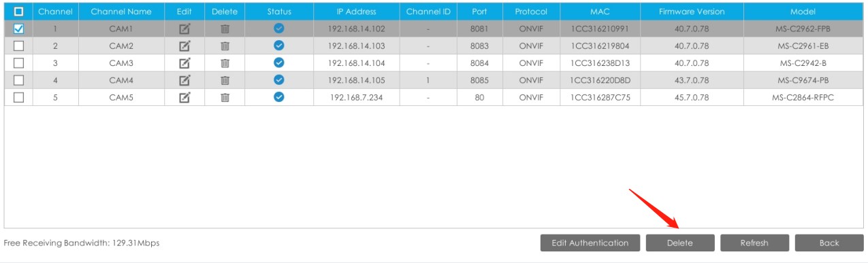
Task: Click the Edit Authentication button
Action: click(x=590, y=243)
